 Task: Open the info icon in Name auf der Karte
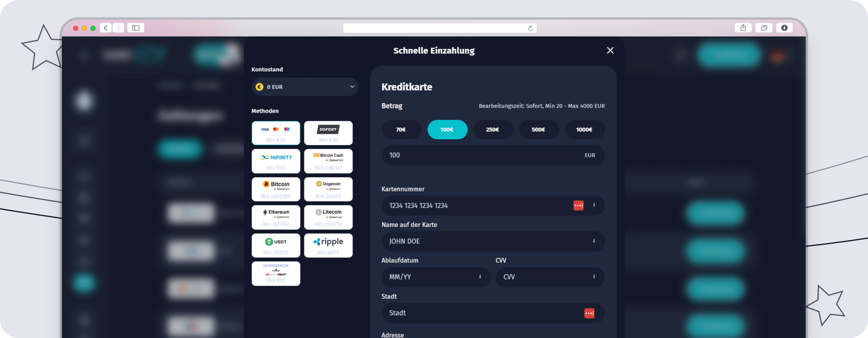[x=594, y=241]
